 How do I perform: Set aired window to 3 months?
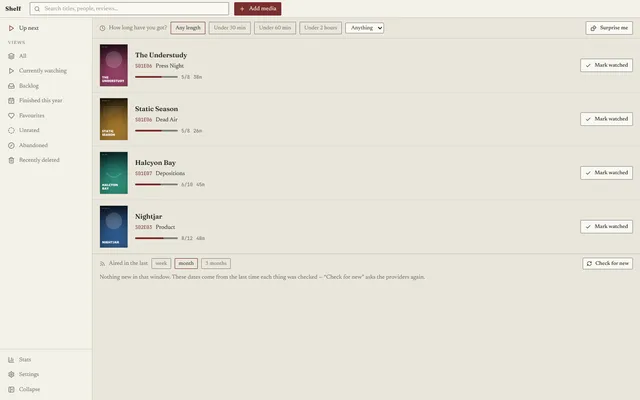click(x=216, y=263)
